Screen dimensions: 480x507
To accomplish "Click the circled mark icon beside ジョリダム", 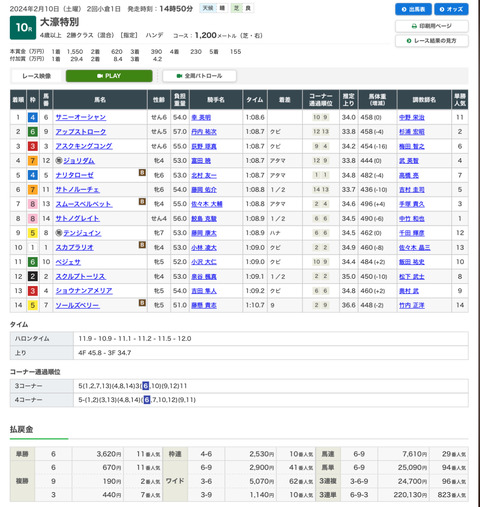I will (x=59, y=161).
